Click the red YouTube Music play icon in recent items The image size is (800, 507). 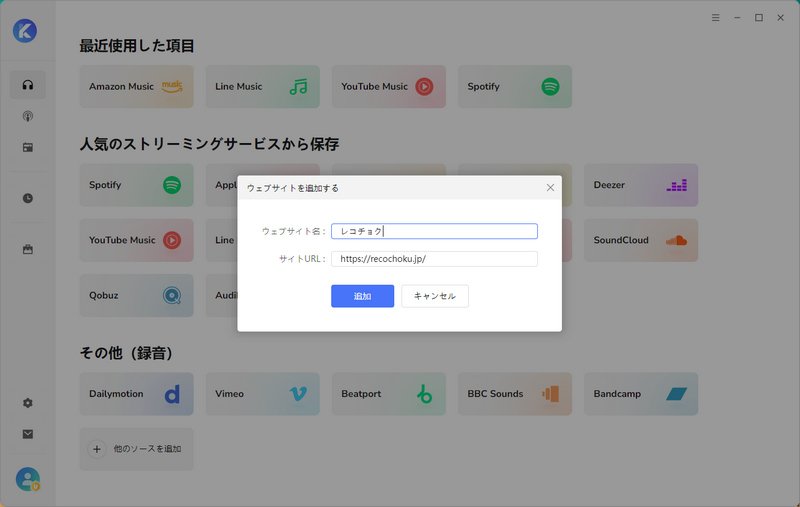(424, 87)
